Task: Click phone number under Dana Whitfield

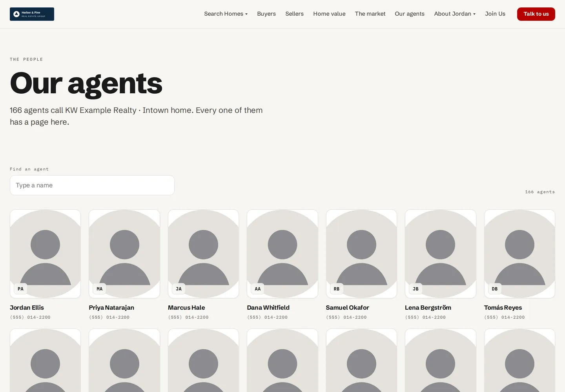Action: [267, 318]
